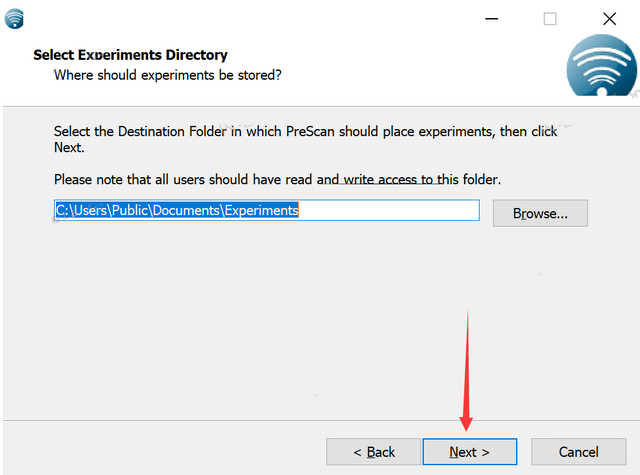Click blank space right of path text in field
640x475 pixels.
coord(390,211)
